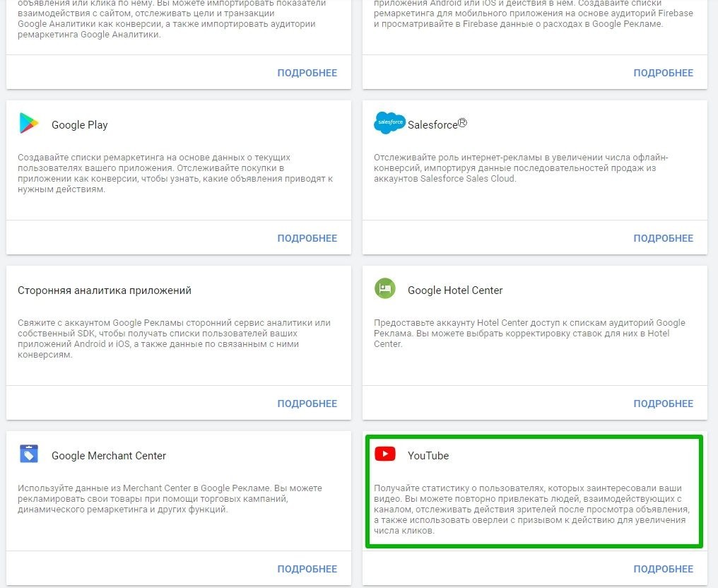Click the red YouTube play icon

385,454
